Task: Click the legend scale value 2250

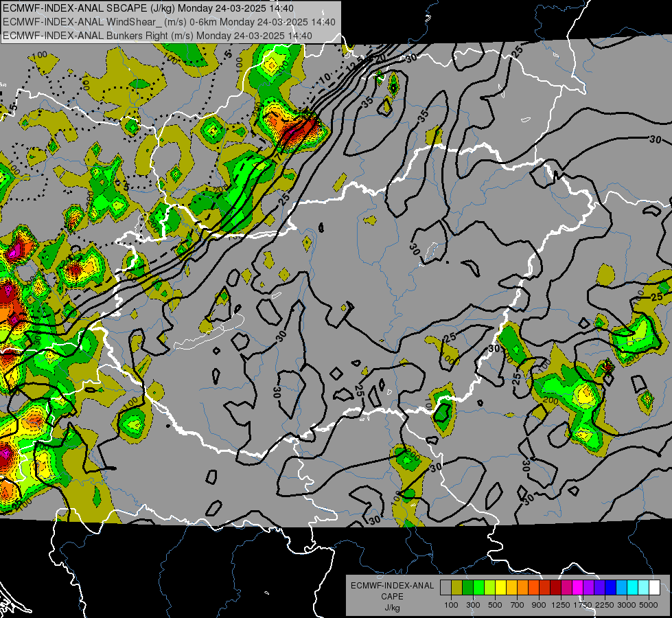Action: tap(605, 605)
